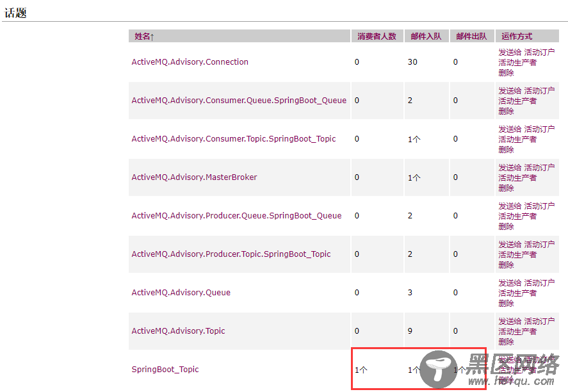View 活动生产者 for Advisory.Consumer.Queue.SpringBoot_Queue

[x=517, y=101]
